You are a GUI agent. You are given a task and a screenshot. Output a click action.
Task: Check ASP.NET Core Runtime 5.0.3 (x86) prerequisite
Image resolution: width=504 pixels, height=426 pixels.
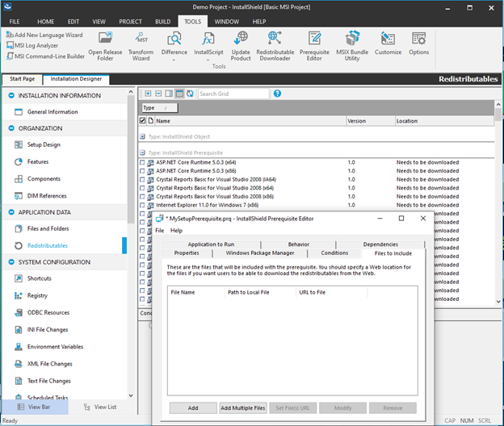tap(142, 171)
